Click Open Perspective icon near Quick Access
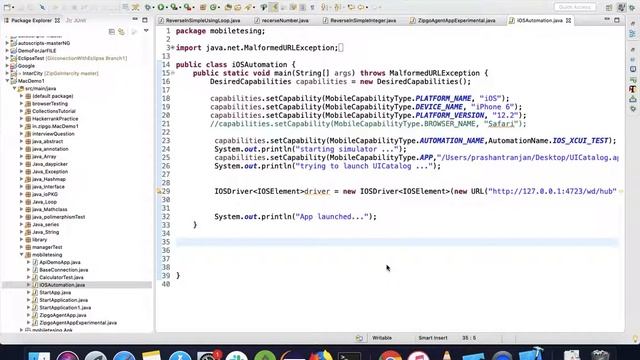This screenshot has height=360, width=640. coord(609,7)
